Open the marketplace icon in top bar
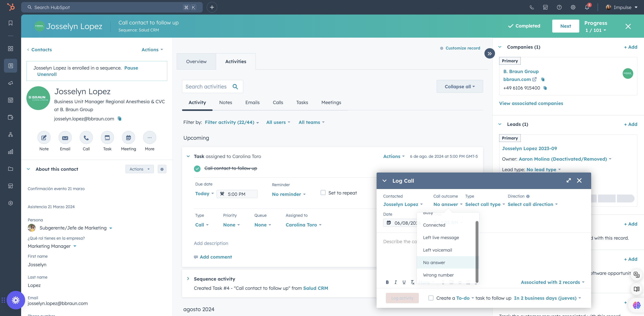 [x=545, y=7]
